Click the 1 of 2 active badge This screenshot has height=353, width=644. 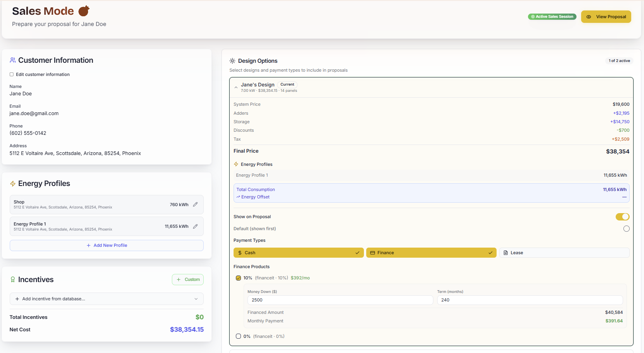[619, 61]
